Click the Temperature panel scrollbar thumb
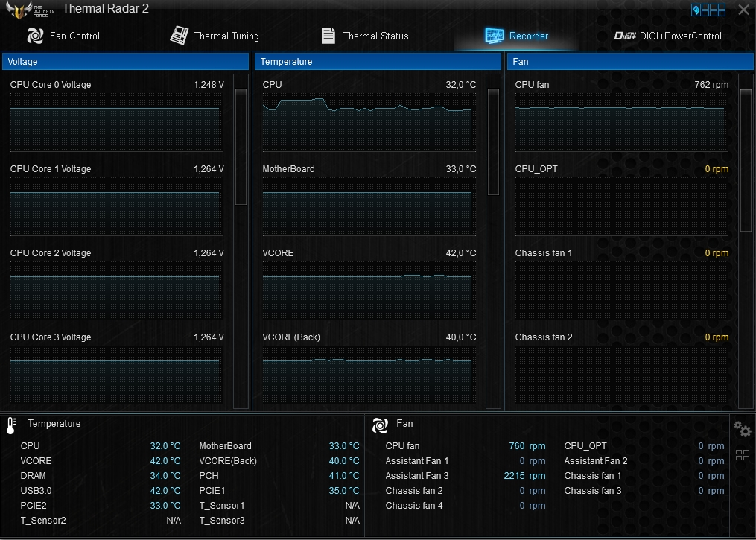Viewport: 756px width, 540px height. (x=493, y=142)
